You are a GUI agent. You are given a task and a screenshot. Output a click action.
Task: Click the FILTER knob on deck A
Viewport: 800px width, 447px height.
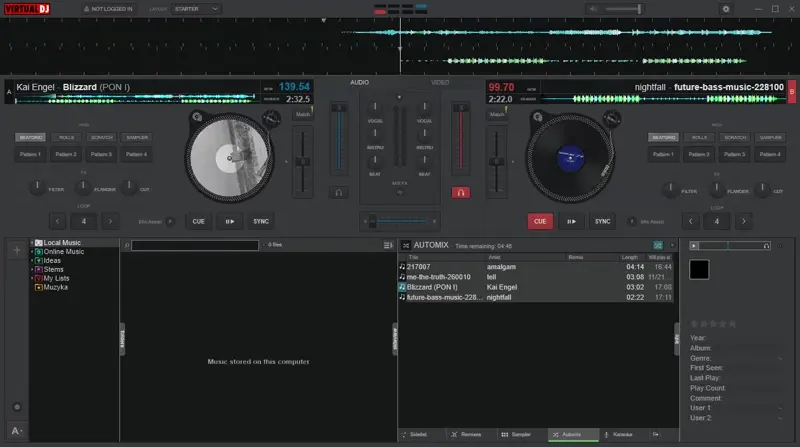coord(37,188)
